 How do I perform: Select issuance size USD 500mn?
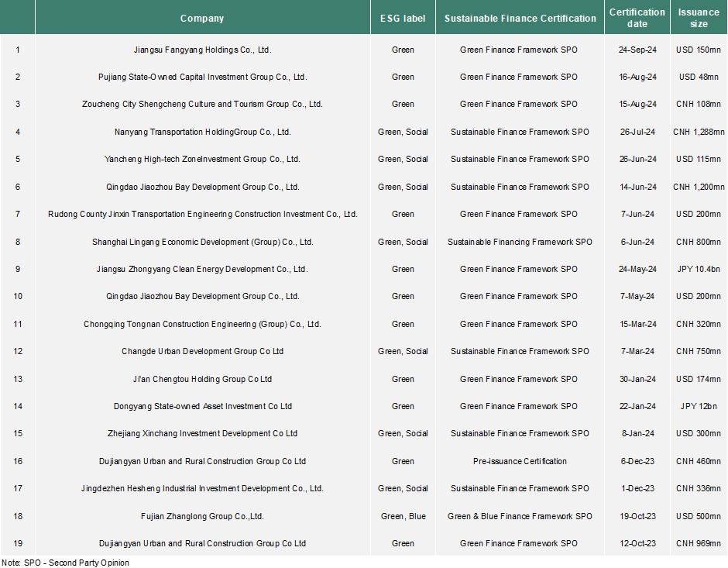click(x=699, y=516)
